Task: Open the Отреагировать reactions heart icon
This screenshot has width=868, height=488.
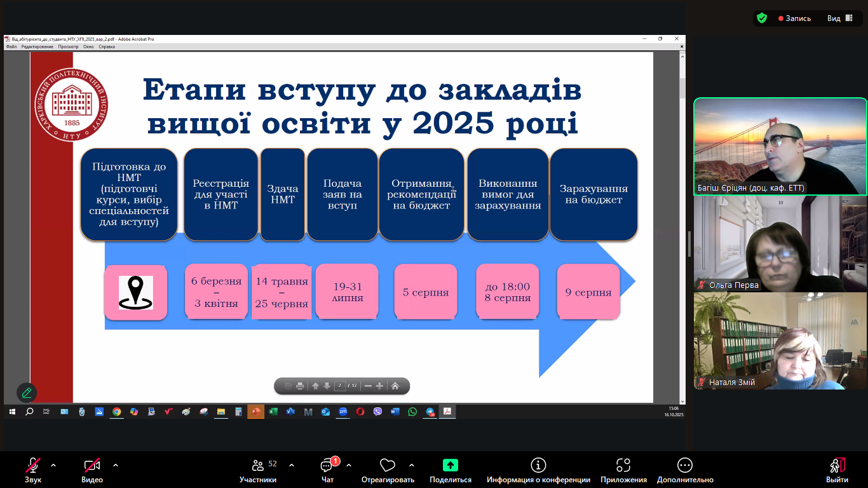Action: click(388, 470)
